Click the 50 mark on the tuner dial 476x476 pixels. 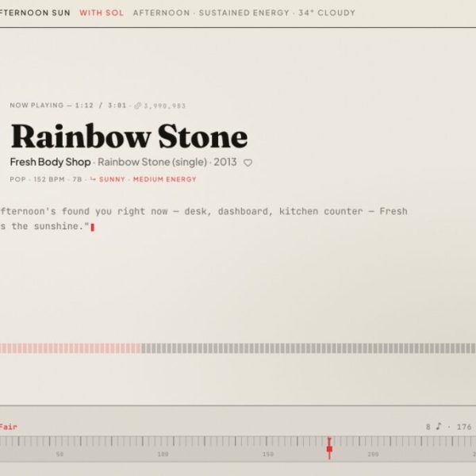pos(59,454)
